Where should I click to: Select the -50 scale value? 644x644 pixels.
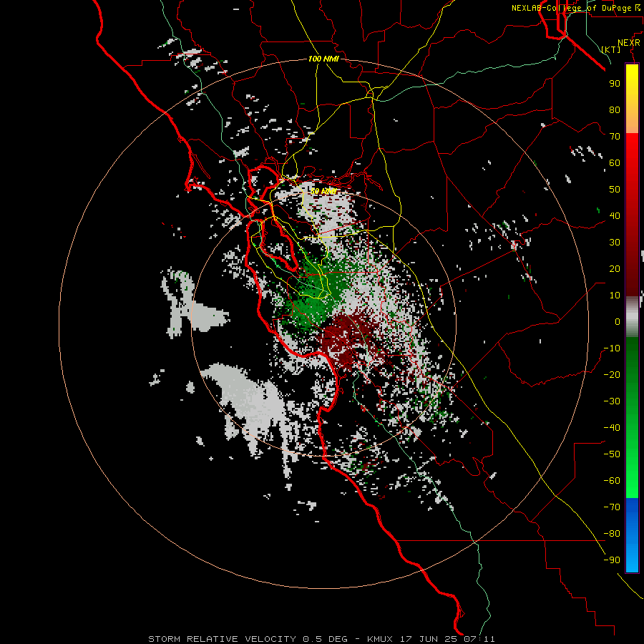click(x=612, y=454)
